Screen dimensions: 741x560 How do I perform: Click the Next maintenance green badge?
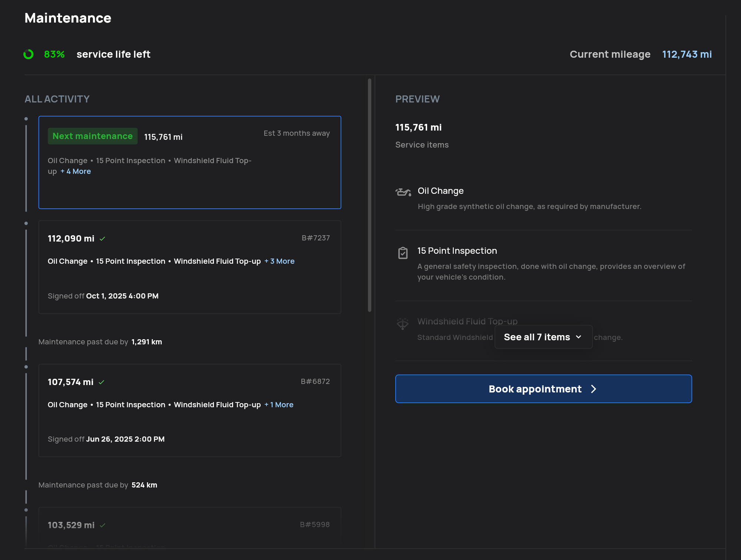pyautogui.click(x=93, y=136)
